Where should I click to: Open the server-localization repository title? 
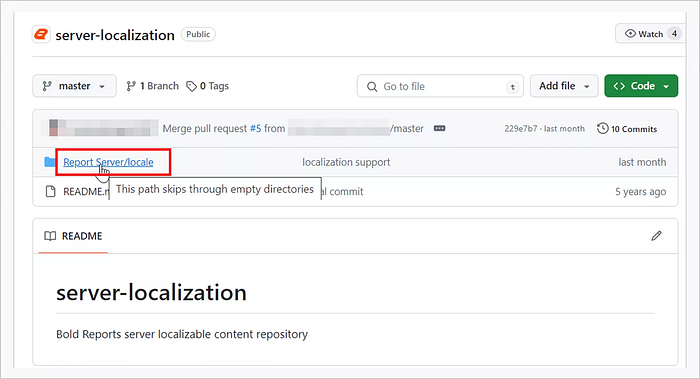click(x=115, y=35)
